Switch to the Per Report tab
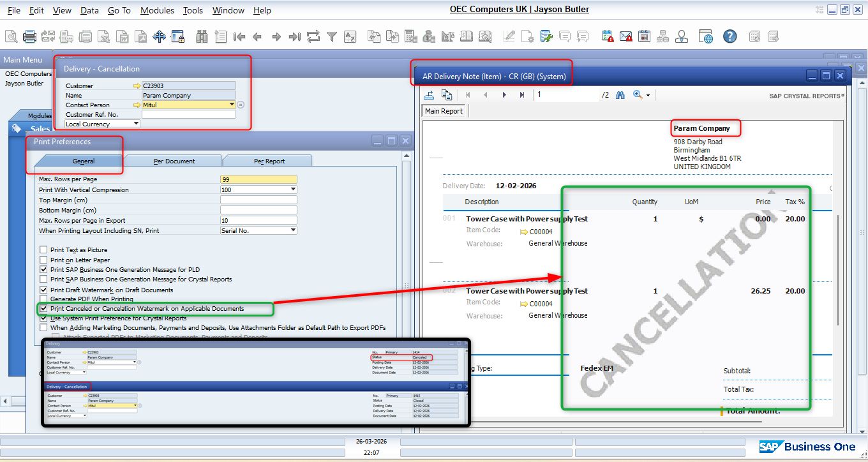Viewport: 868px width, 462px height. (x=269, y=161)
